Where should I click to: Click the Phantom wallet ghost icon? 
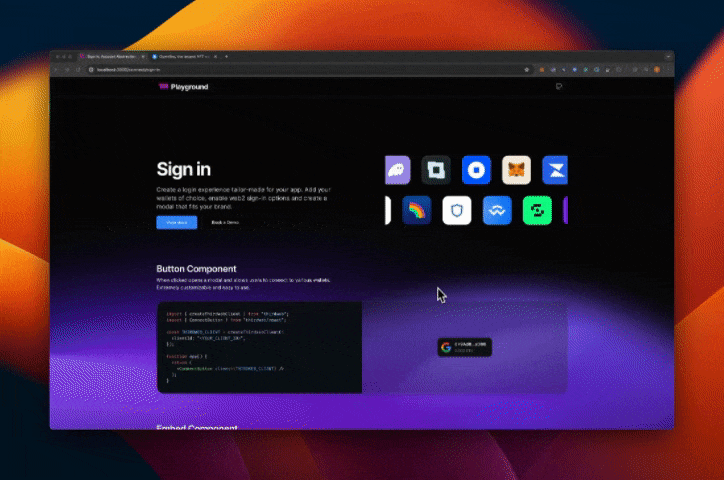[398, 170]
